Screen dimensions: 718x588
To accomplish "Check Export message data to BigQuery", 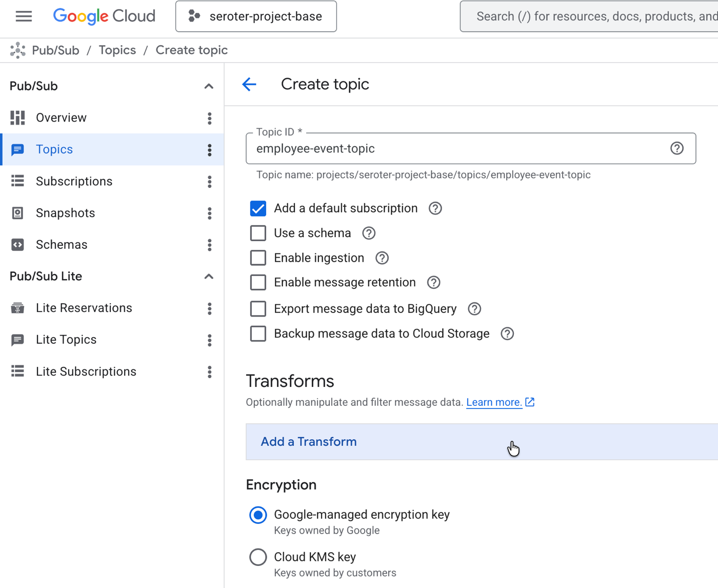I will pos(258,308).
